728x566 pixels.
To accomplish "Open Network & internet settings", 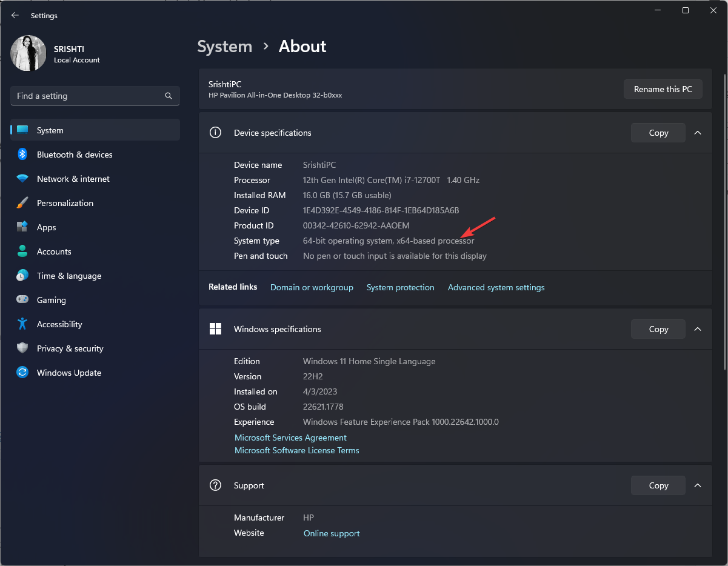I will [73, 178].
